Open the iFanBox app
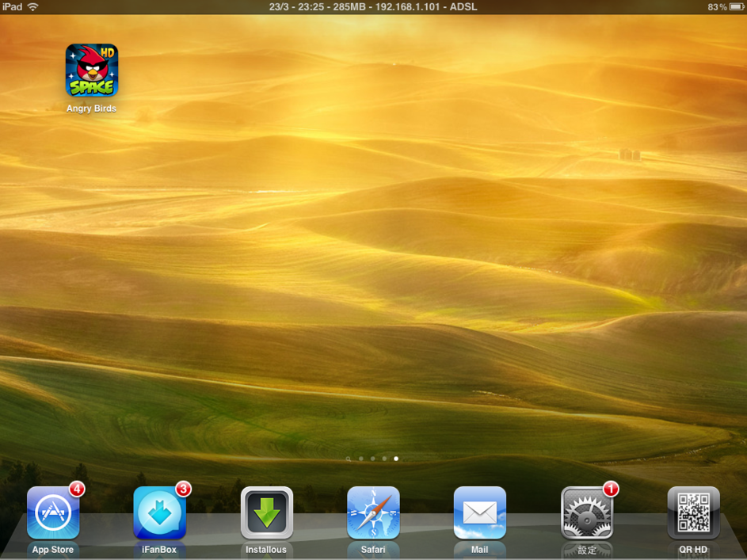Screen dimensions: 747x560 click(x=159, y=512)
